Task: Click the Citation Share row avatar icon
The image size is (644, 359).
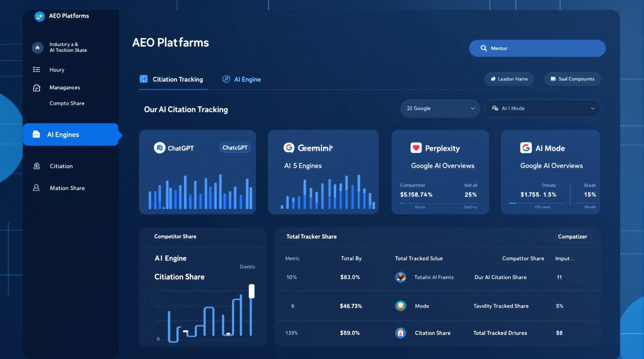Action: point(400,333)
